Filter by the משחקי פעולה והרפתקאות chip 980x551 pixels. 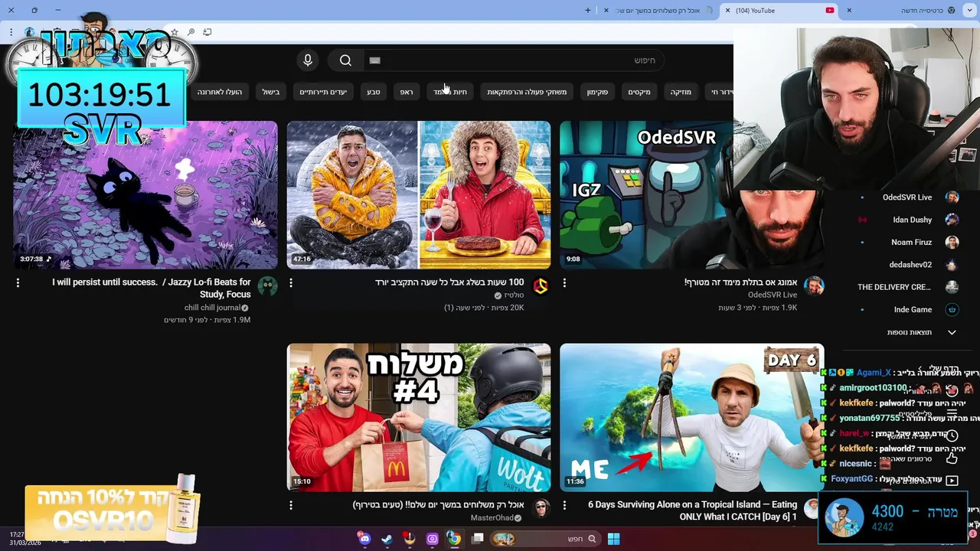tap(527, 92)
